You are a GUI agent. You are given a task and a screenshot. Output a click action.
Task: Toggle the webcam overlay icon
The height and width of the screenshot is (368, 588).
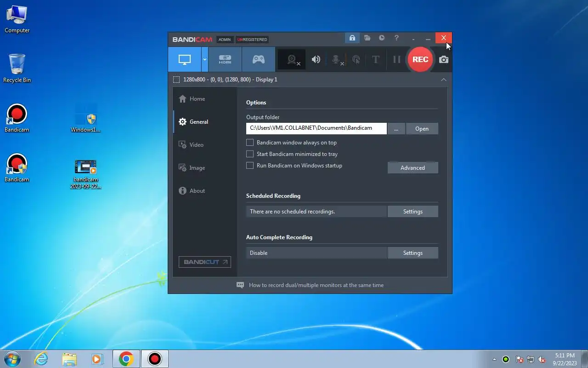click(292, 59)
